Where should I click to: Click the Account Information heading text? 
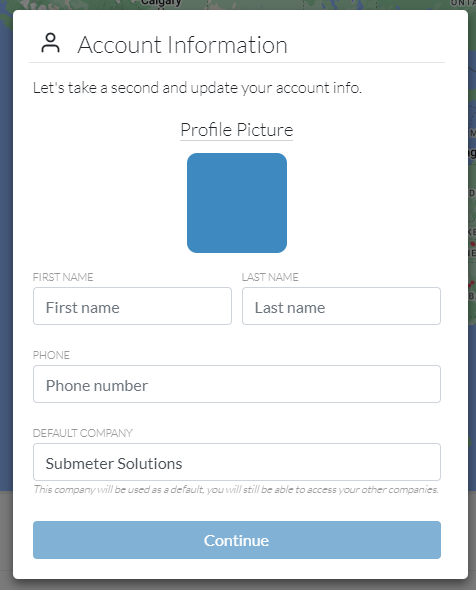[182, 45]
